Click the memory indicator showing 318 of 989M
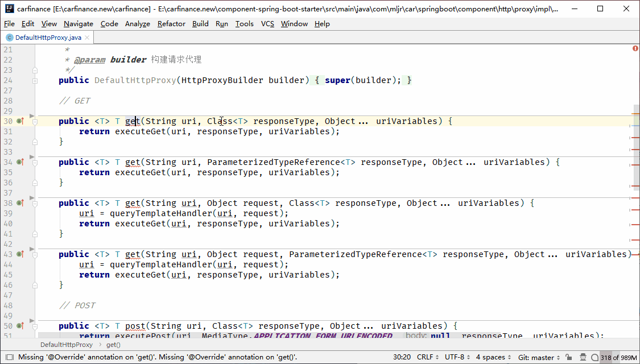Viewport: 640px width, 364px height. pyautogui.click(x=620, y=357)
